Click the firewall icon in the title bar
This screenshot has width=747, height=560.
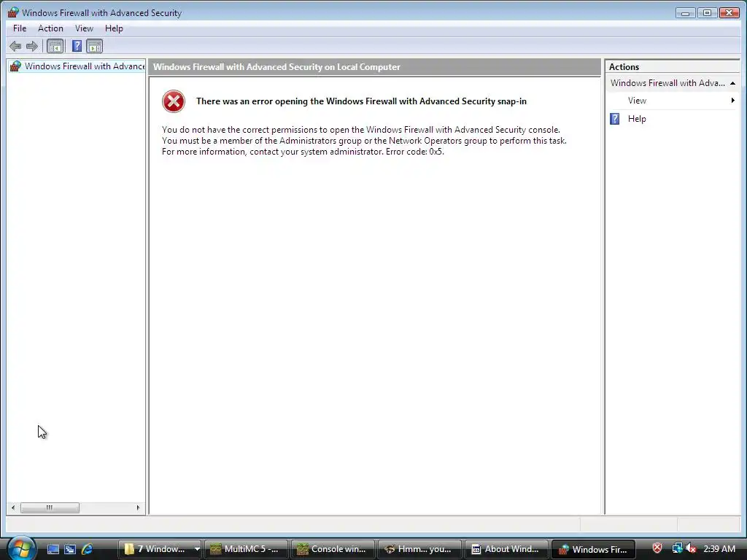click(13, 12)
